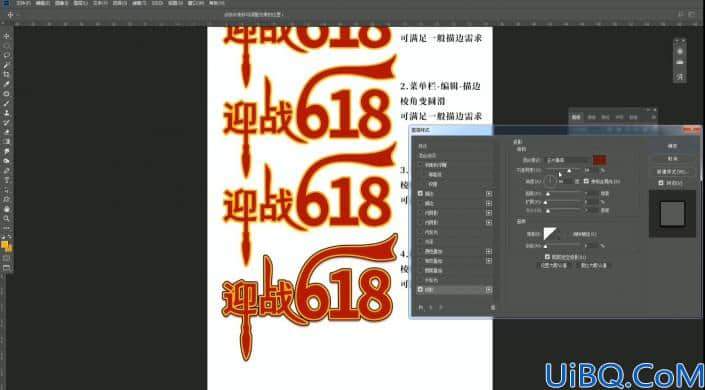Open the search icon in options bar
This screenshot has width=705, height=390.
pyautogui.click(x=680, y=13)
